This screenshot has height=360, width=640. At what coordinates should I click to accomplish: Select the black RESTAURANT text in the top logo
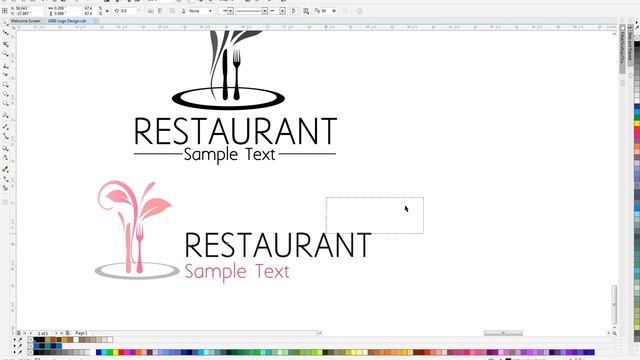(236, 131)
